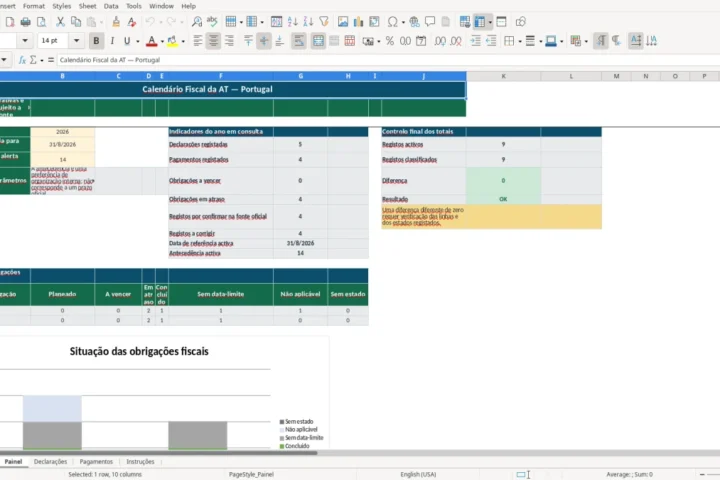Open Print Preview from the toolbar
Screen dimensions: 720x480
pos(41,22)
